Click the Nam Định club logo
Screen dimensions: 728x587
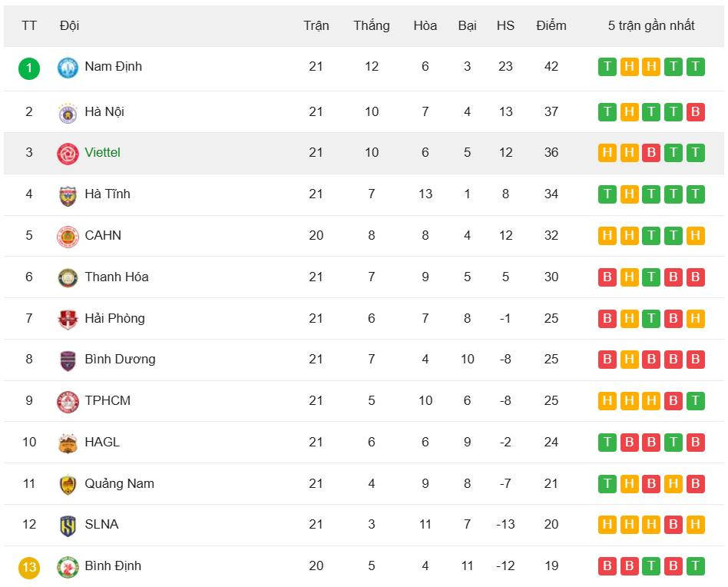coord(68,68)
